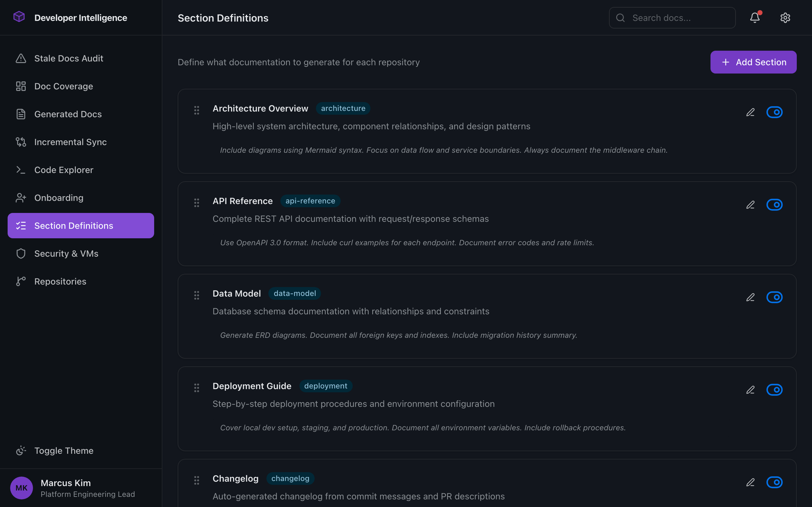Viewport: 812px width, 507px height.
Task: Switch to Section Definitions in the sidebar
Action: [74, 225]
